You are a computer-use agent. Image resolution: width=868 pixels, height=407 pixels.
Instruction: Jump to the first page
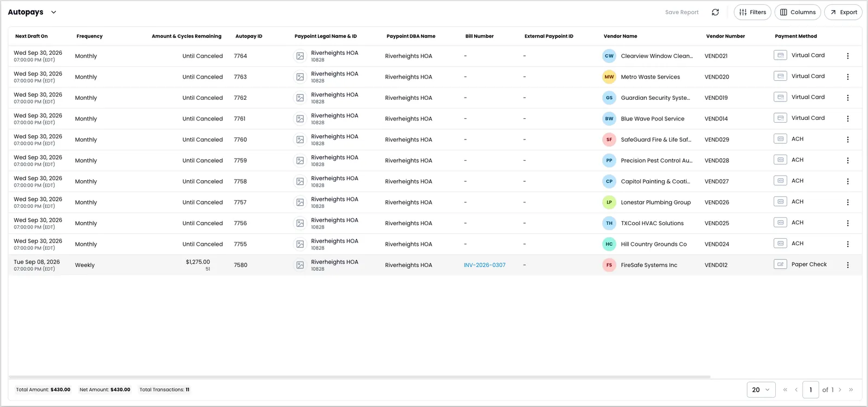[785, 390]
